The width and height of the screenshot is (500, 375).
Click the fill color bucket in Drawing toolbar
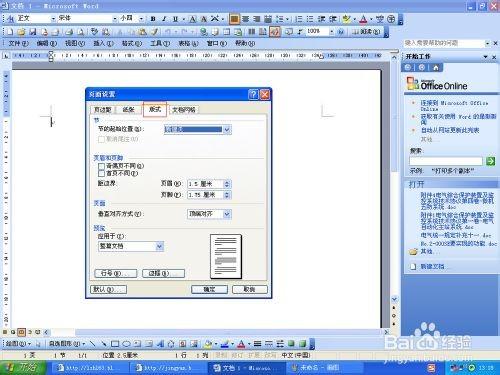[x=208, y=344]
